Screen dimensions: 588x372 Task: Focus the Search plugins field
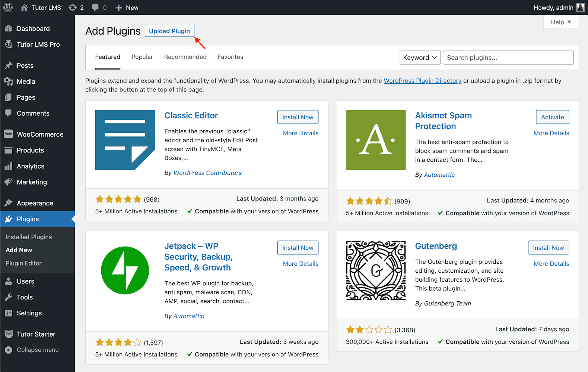[508, 58]
